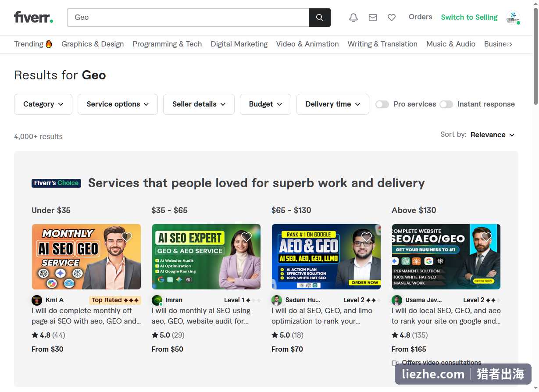This screenshot has height=392, width=539.
Task: Open Budget filter dropdown
Action: [265, 104]
